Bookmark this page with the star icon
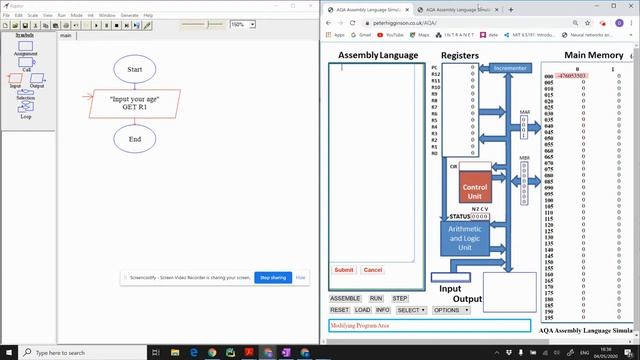Image resolution: width=640 pixels, height=360 pixels. click(588, 23)
